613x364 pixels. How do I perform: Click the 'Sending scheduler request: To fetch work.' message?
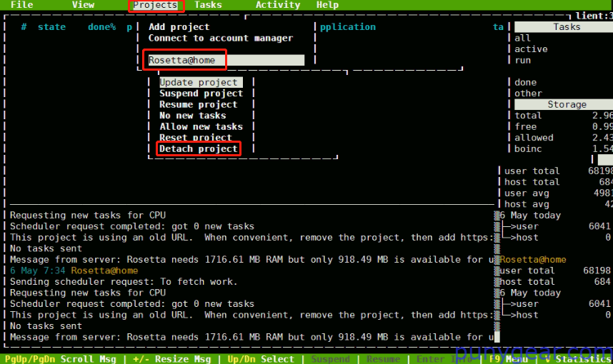pos(124,282)
